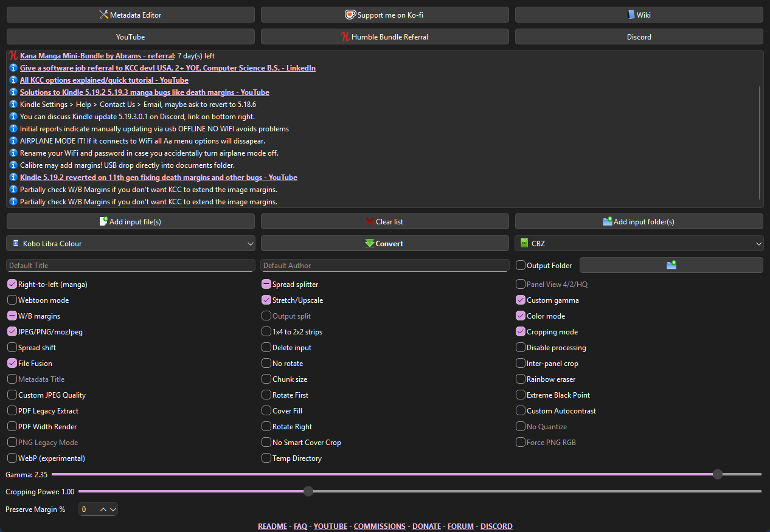The image size is (770, 532).
Task: Click the green Convert arrow icon
Action: [369, 243]
